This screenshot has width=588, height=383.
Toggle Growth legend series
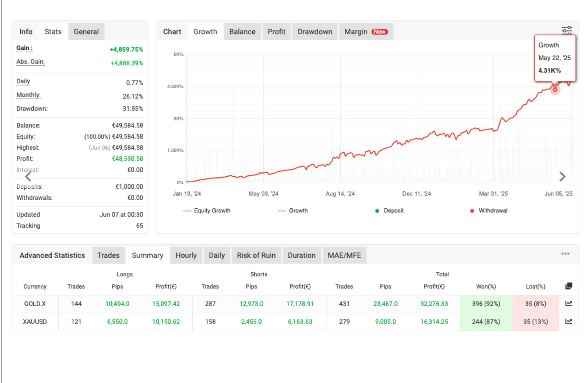[293, 210]
